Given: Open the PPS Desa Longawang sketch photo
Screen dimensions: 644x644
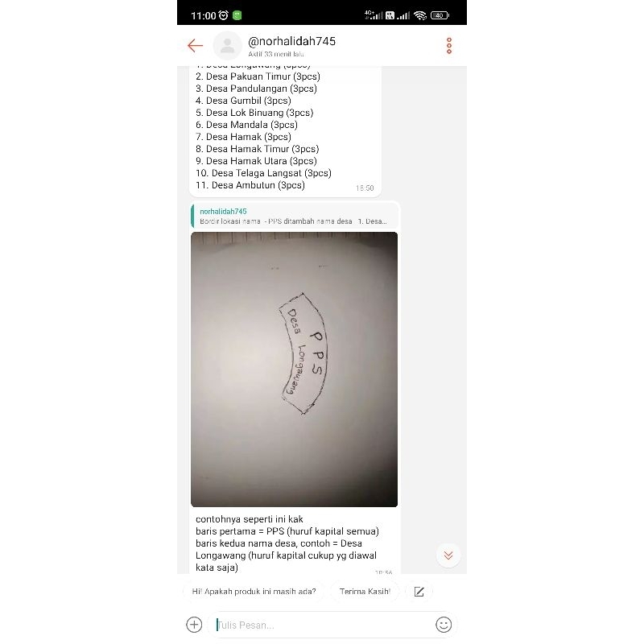Looking at the screenshot, I should click(x=294, y=369).
